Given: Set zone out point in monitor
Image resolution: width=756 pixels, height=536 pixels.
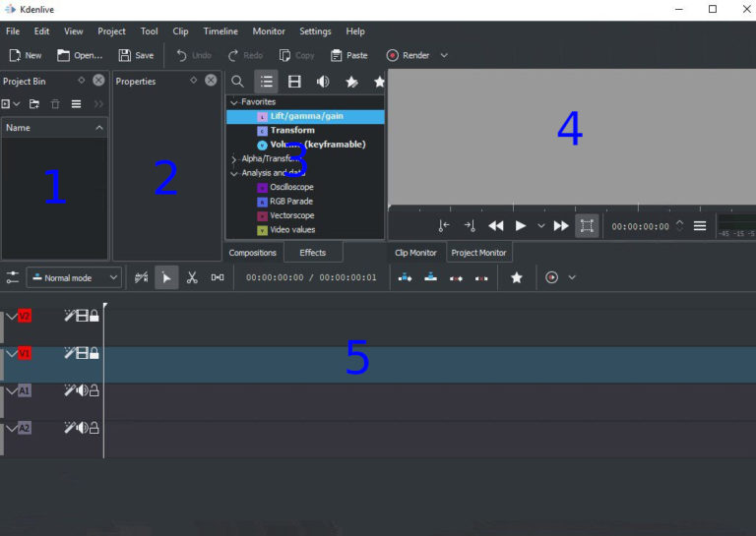Looking at the screenshot, I should [470, 226].
